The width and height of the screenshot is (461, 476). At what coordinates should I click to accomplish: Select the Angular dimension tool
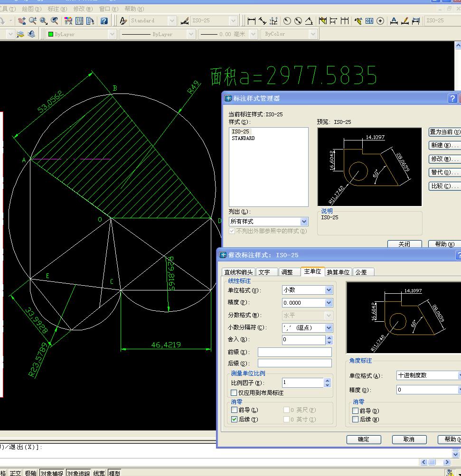click(309, 21)
